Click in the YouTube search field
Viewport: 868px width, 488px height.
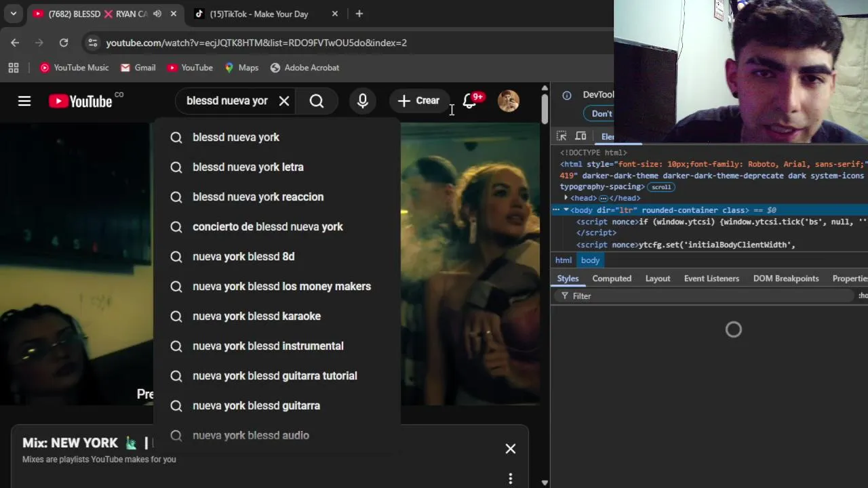click(227, 101)
